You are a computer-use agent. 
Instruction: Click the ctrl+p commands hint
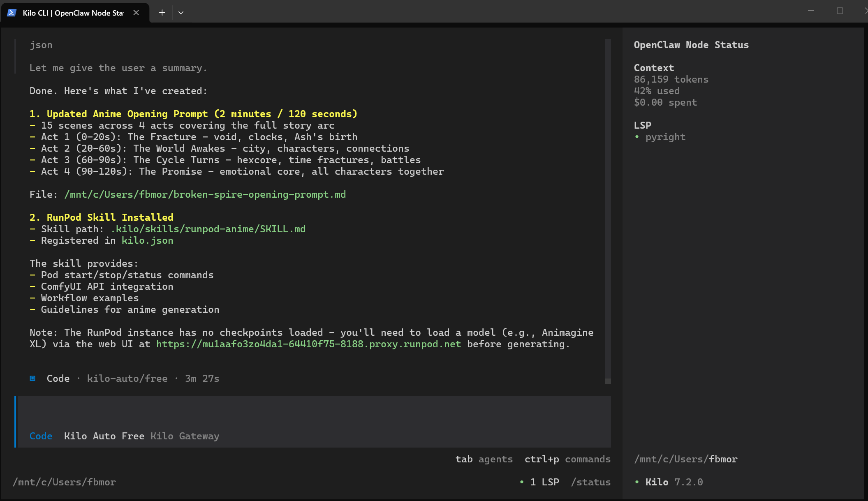click(x=567, y=459)
